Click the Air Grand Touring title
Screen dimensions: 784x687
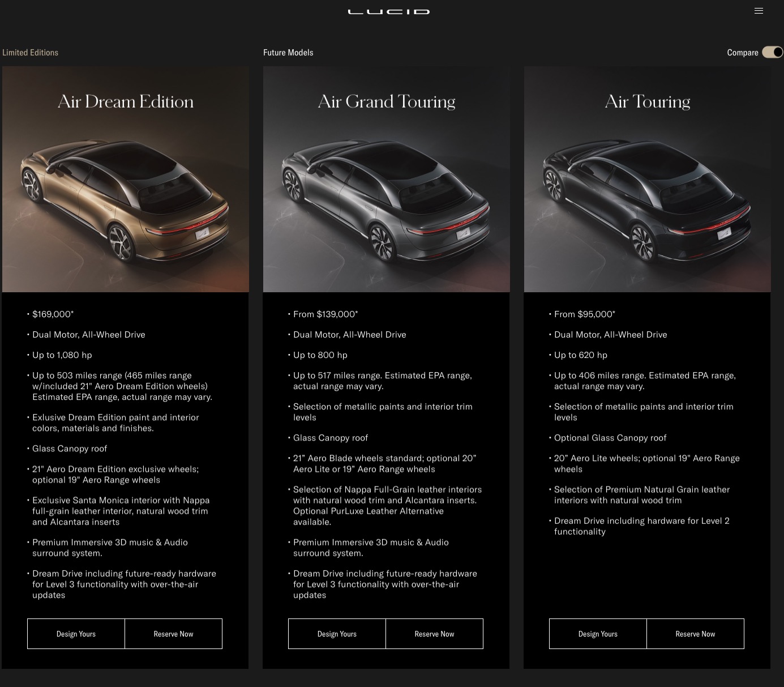pyautogui.click(x=387, y=101)
